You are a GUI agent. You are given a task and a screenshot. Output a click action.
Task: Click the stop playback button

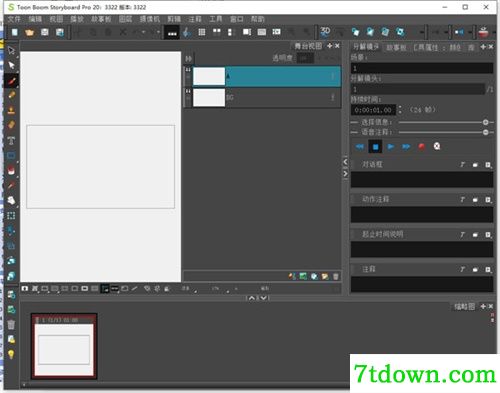[x=375, y=147]
